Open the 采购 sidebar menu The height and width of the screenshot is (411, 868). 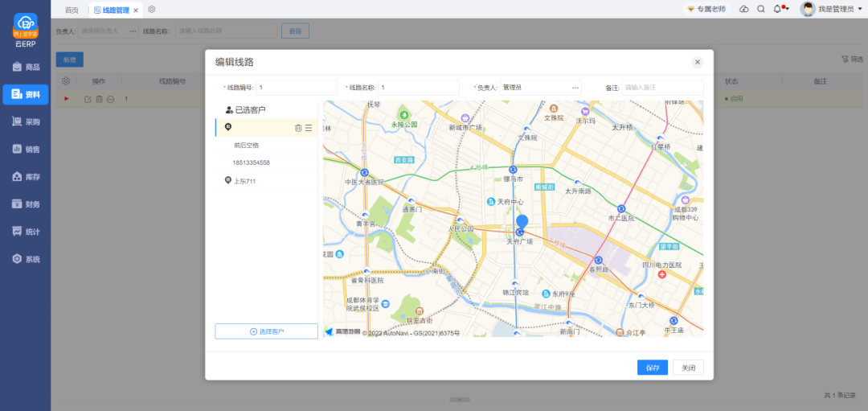[x=26, y=122]
